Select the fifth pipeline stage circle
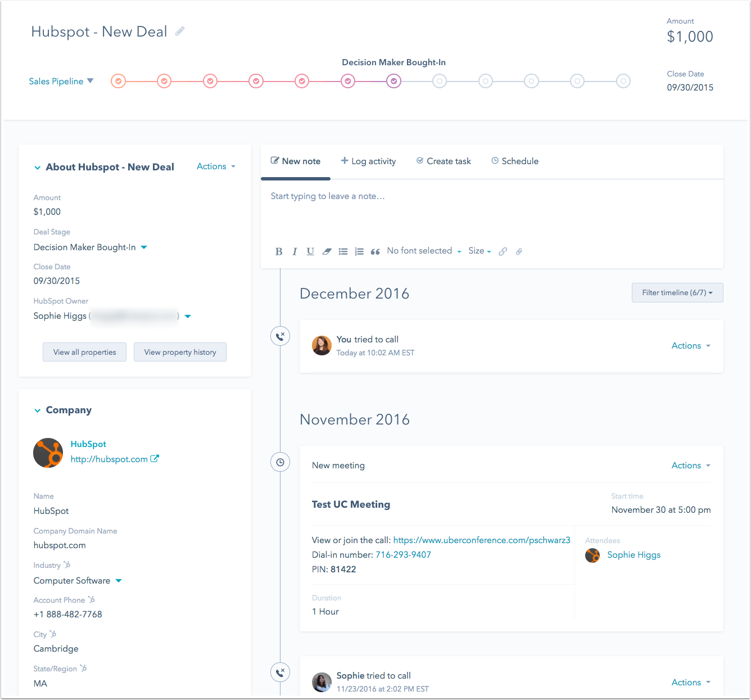The image size is (751, 700). tap(302, 82)
